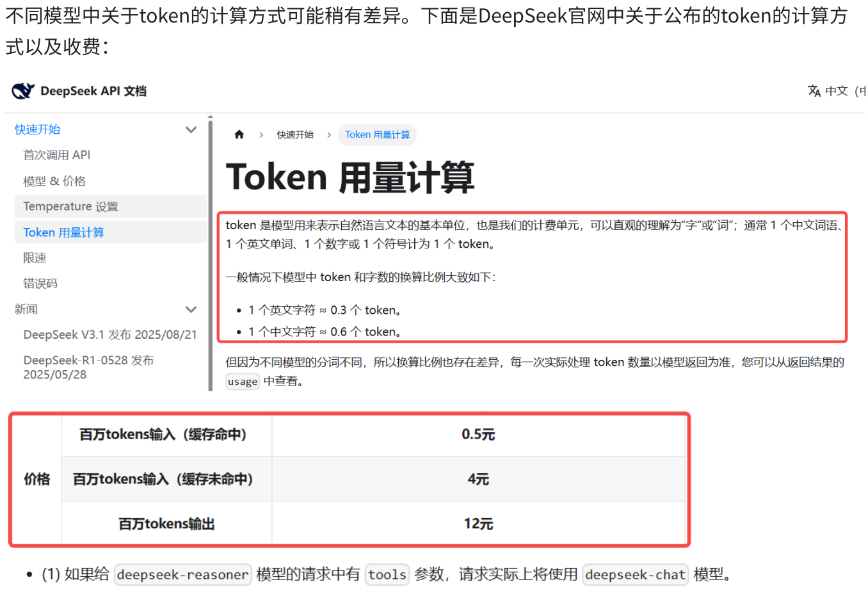
Task: Open 首次调用 API page
Action: (57, 155)
